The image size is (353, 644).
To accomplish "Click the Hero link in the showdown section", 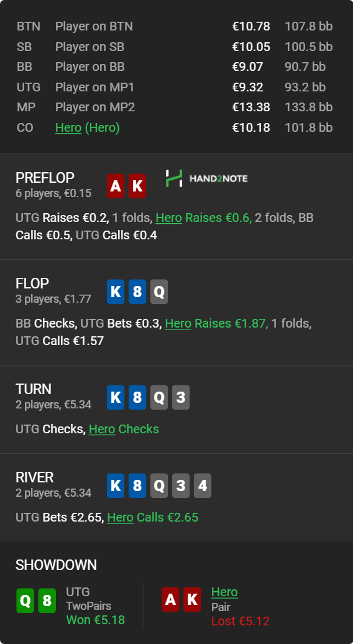I will (x=224, y=592).
